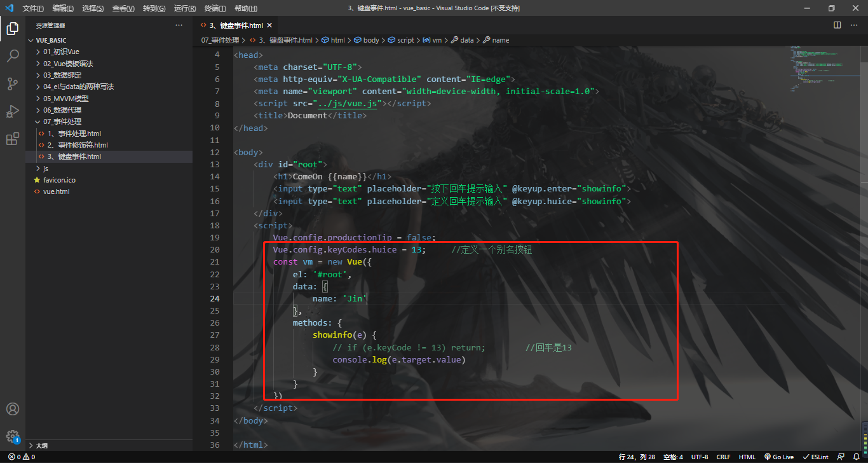This screenshot has height=463, width=868.
Task: Open the 转到(G) menu
Action: click(x=154, y=8)
